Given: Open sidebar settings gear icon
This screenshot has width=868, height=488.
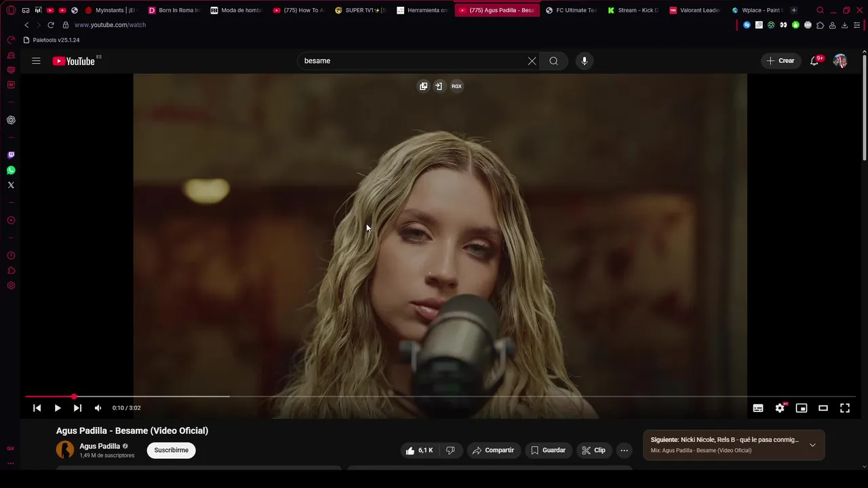Looking at the screenshot, I should coord(11,285).
